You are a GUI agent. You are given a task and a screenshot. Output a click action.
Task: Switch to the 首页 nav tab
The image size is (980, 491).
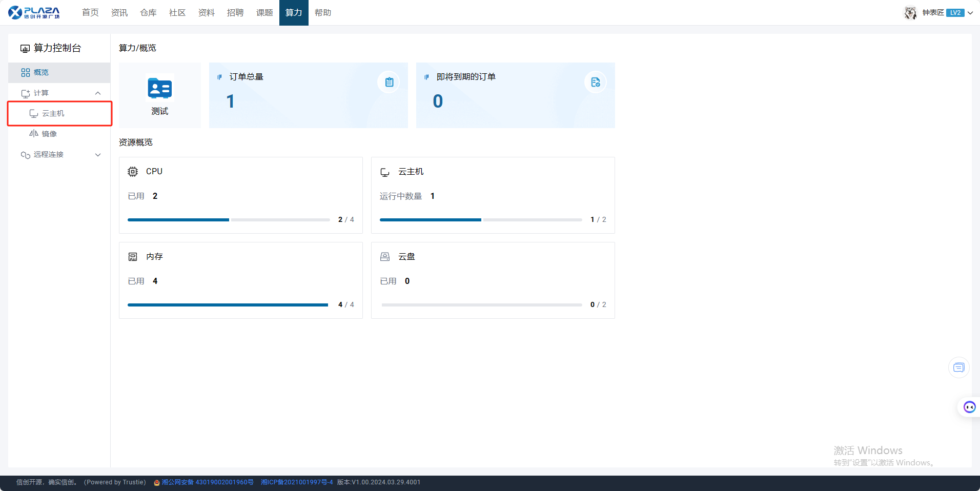click(x=90, y=13)
